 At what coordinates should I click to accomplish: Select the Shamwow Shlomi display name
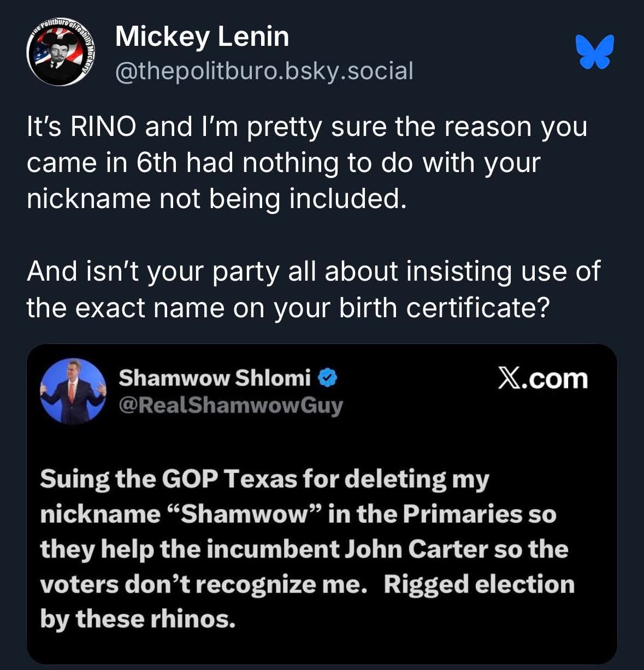(214, 377)
